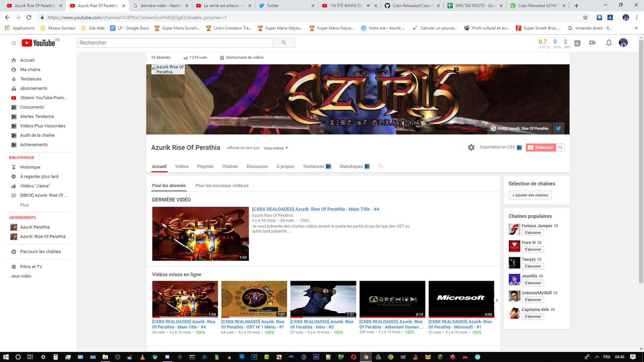Image resolution: width=644 pixels, height=362 pixels.
Task: Open the Discussion channel tab
Action: [257, 166]
